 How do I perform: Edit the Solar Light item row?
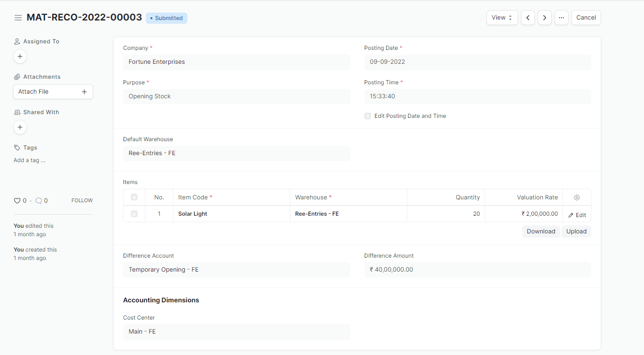[x=577, y=215]
